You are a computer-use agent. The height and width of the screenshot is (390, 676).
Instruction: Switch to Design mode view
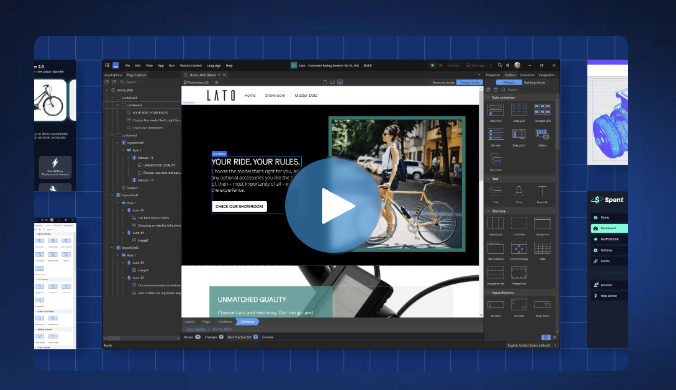coord(469,82)
